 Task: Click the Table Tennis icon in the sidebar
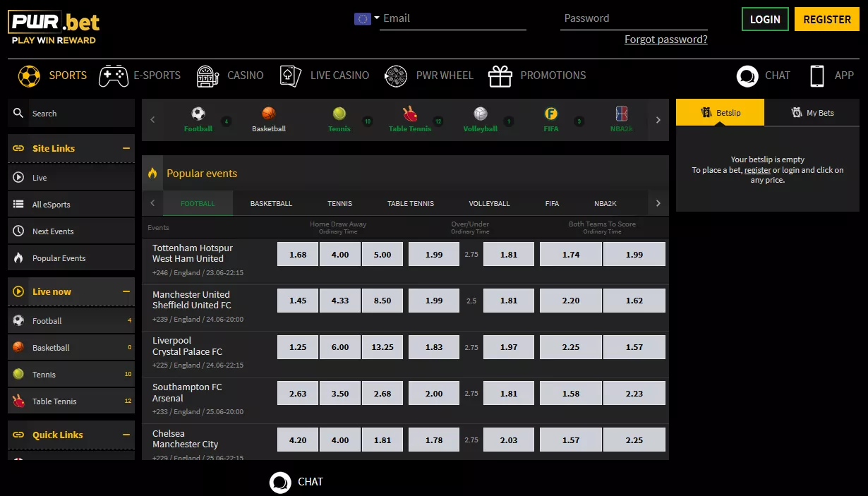[x=20, y=401]
